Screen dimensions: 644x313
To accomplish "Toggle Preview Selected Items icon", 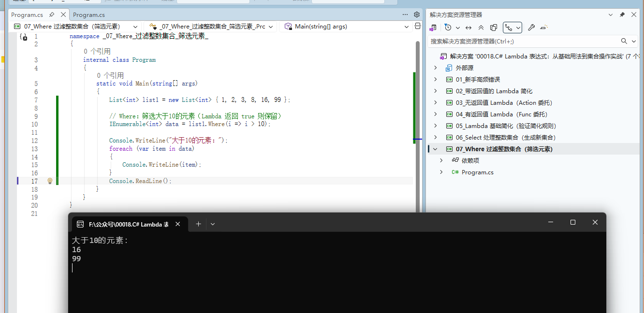I will [544, 28].
